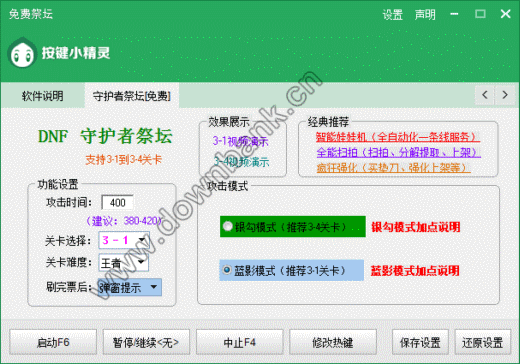Open the 3-4视频演示 link
The height and width of the screenshot is (364, 520).
241,162
